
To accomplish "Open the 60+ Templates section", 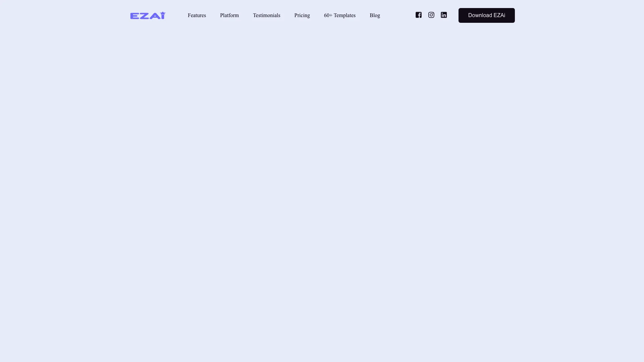I will (340, 15).
